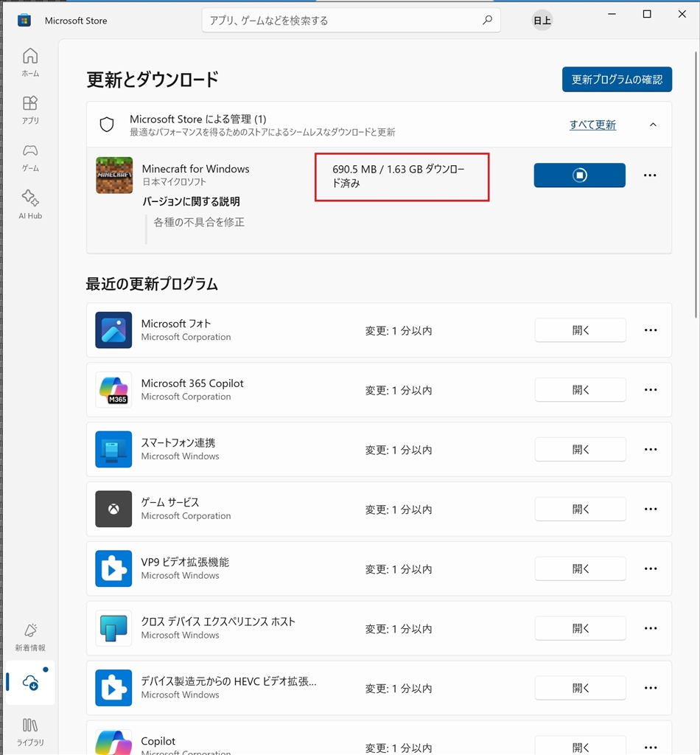Open VP9 ビデオ拡張機能 with 開く button

point(580,568)
